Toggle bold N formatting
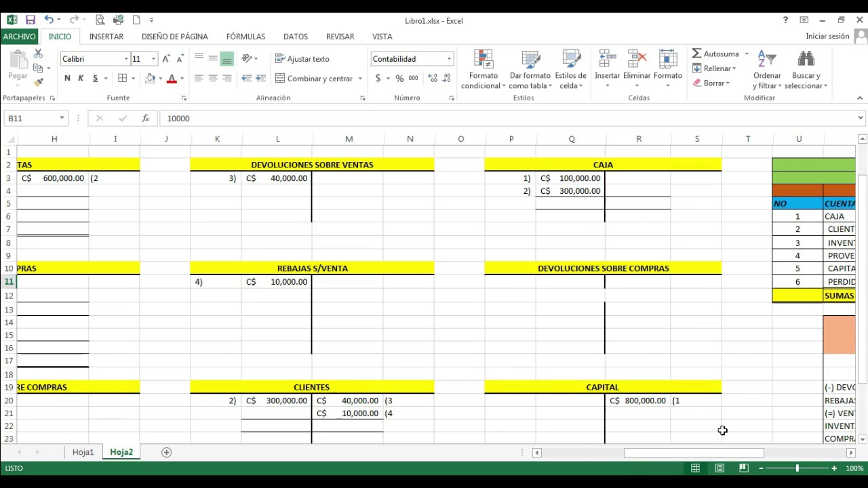Screen dimensions: 868x488 tap(67, 79)
